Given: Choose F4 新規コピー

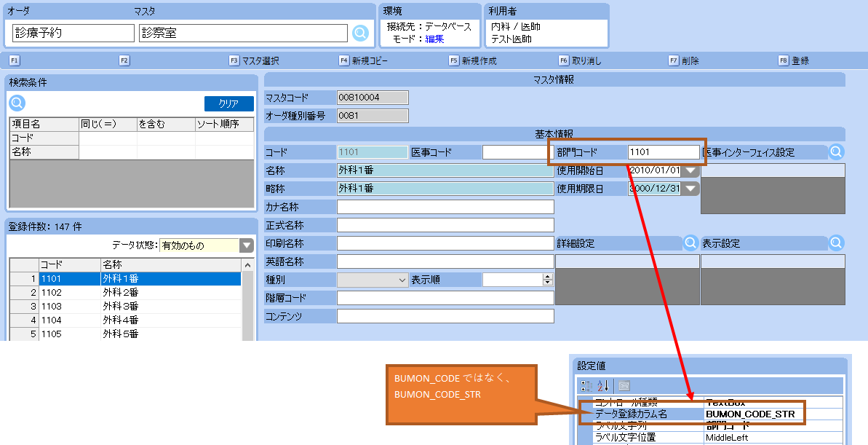Looking at the screenshot, I should point(364,60).
